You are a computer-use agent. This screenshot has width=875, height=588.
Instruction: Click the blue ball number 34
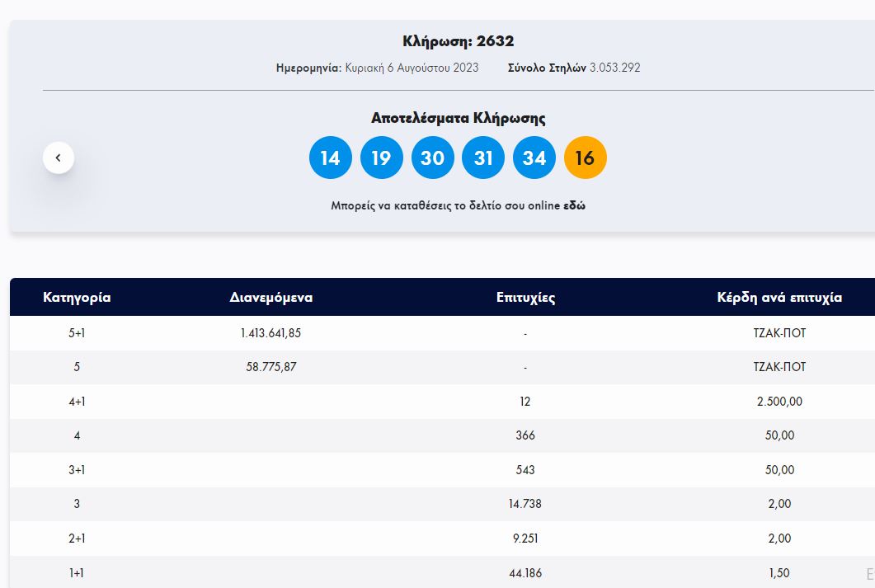coord(534,158)
